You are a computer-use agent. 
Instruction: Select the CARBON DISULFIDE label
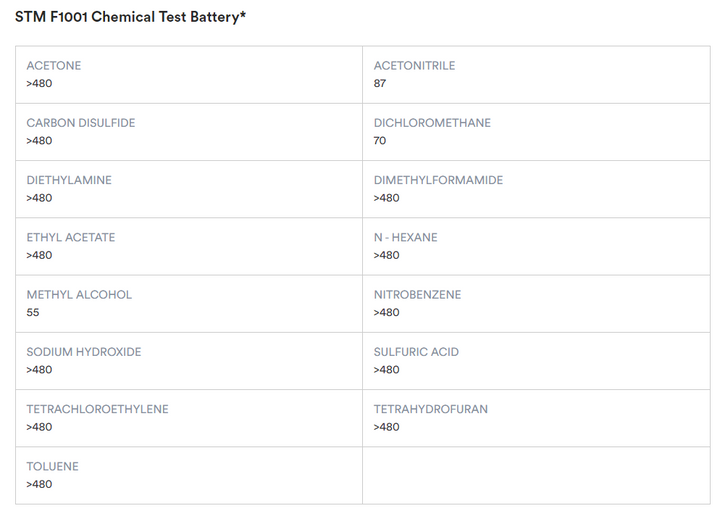pos(81,123)
